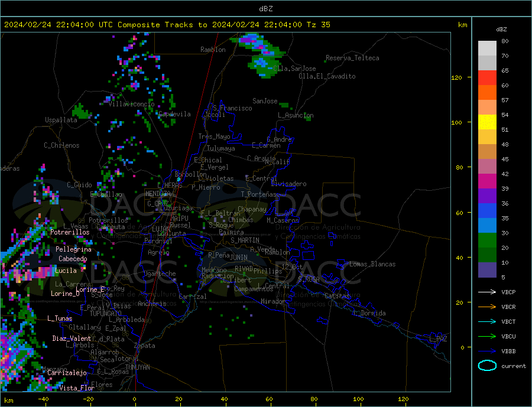Click the 'Potrerillos' white label on map
Image resolution: width=532 pixels, height=407 pixels.
(70, 232)
